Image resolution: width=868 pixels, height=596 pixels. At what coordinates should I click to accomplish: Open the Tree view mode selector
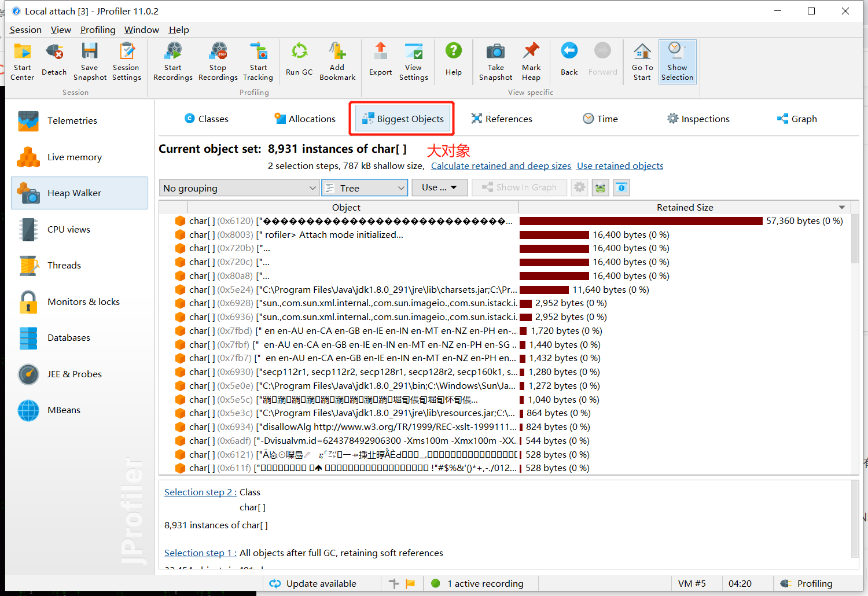tap(365, 187)
